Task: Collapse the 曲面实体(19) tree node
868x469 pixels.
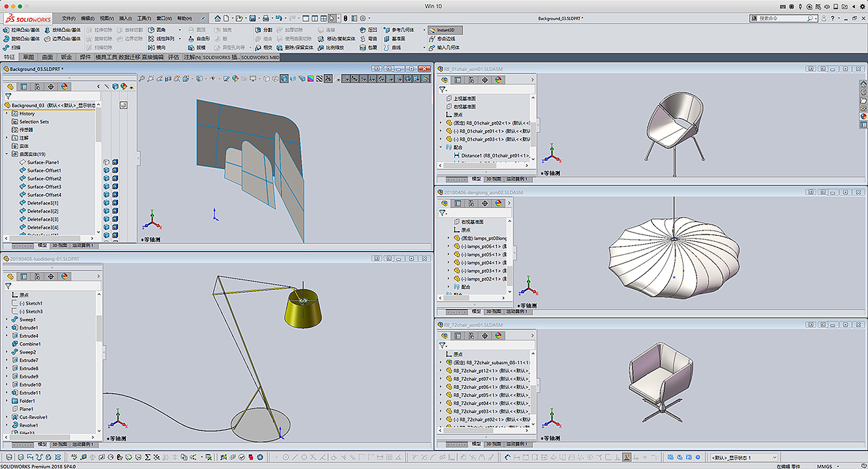Action: pos(7,155)
